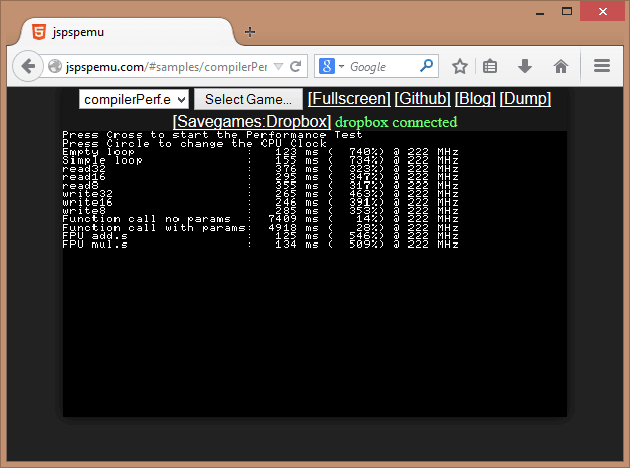Click the [Fullscreen] link
Image resolution: width=630 pixels, height=468 pixels.
click(349, 99)
